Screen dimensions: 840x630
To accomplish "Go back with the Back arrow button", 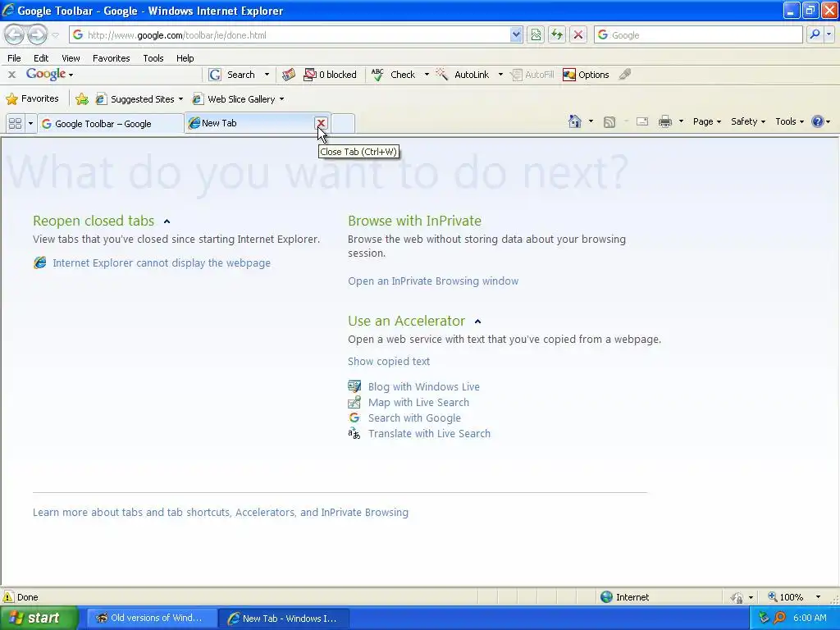I will coord(15,34).
